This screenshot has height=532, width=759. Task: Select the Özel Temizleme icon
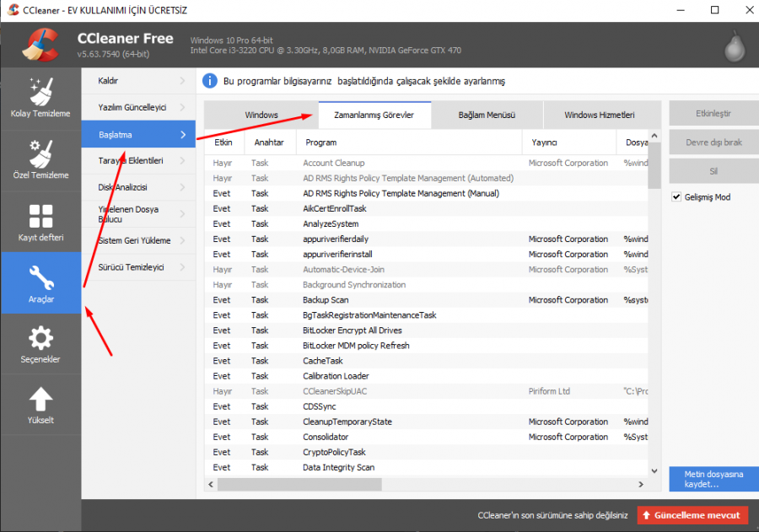pos(40,153)
